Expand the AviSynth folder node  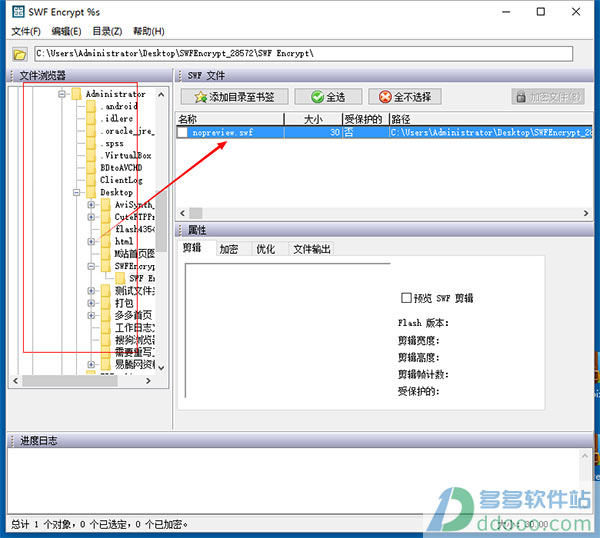[91, 205]
